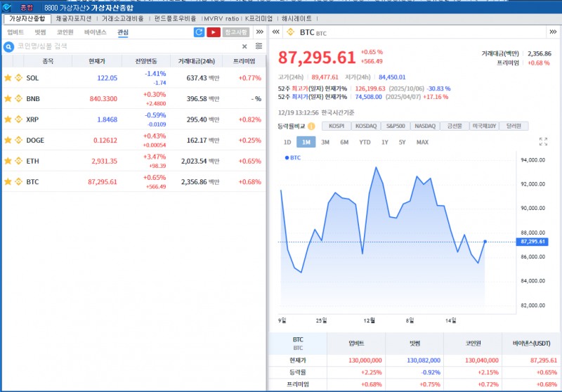Expand chart to fullscreen
This screenshot has width=562, height=392.
543,142
